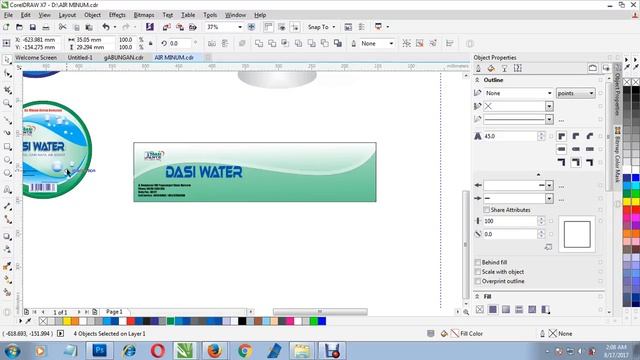Click the Trim shapes icon

tap(272, 43)
